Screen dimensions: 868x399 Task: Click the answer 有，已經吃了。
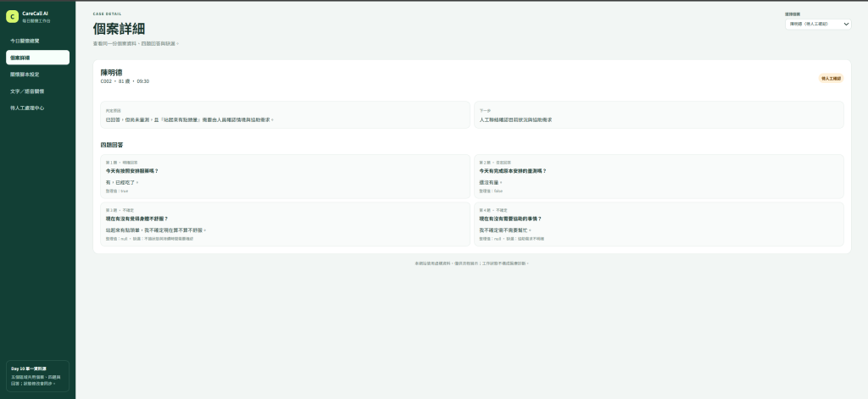point(122,182)
